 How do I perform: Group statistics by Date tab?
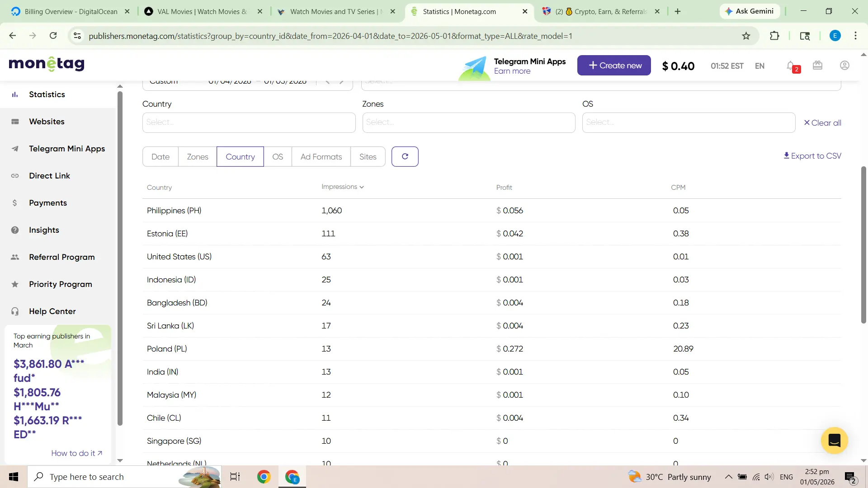pos(160,156)
